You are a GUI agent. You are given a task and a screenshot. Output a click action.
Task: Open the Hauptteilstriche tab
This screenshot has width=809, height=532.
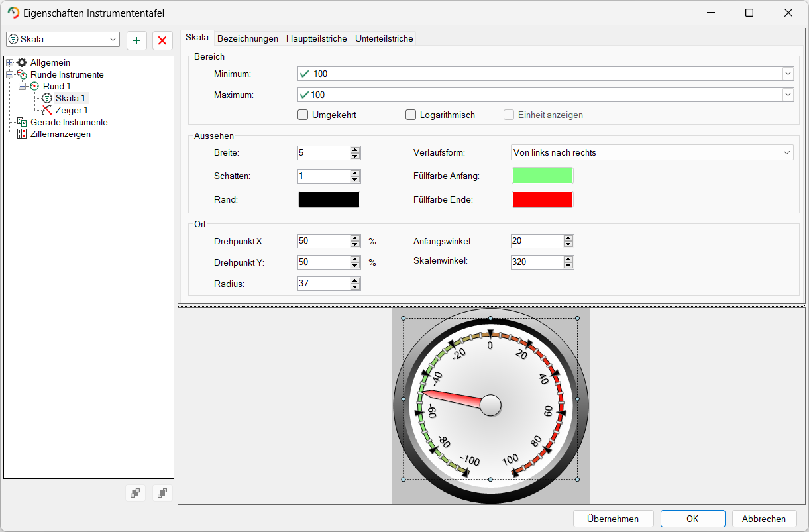(x=317, y=39)
